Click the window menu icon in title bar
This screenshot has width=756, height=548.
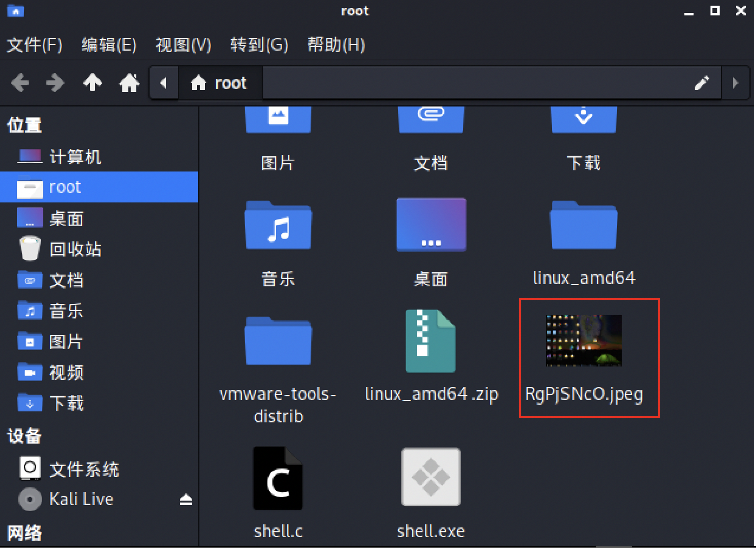tap(16, 11)
